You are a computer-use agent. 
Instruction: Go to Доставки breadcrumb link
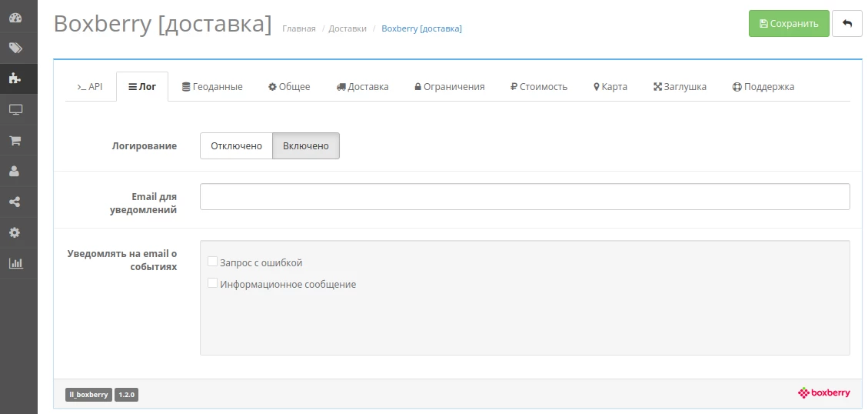(348, 28)
